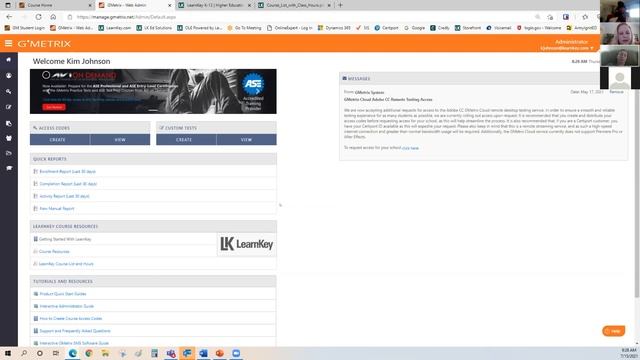
Task: Open Windows Start menu
Action: [8, 353]
